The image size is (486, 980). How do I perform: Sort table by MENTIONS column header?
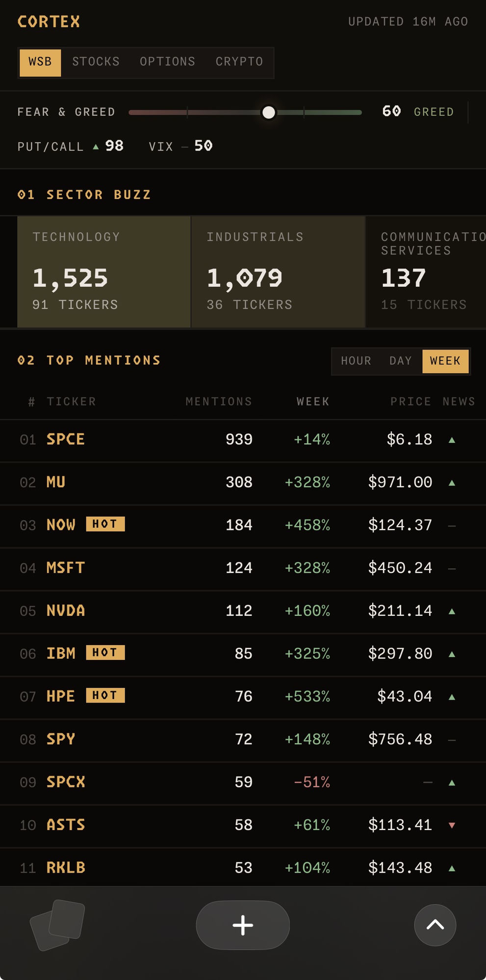[219, 402]
